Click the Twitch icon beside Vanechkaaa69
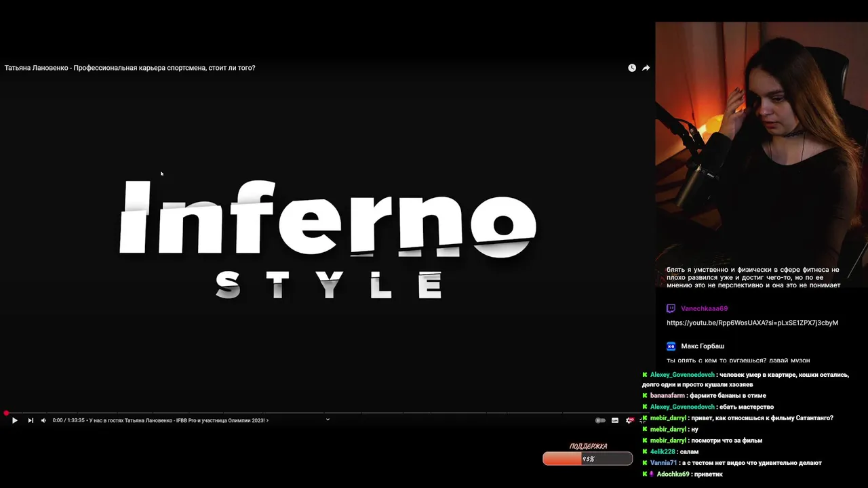The image size is (868, 488). pos(671,308)
